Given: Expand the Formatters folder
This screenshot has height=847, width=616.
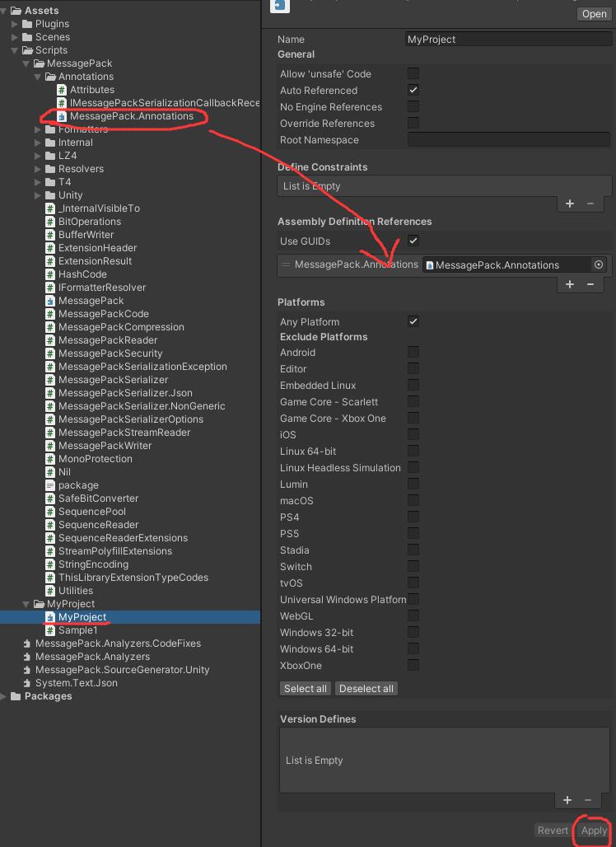Looking at the screenshot, I should 37,129.
